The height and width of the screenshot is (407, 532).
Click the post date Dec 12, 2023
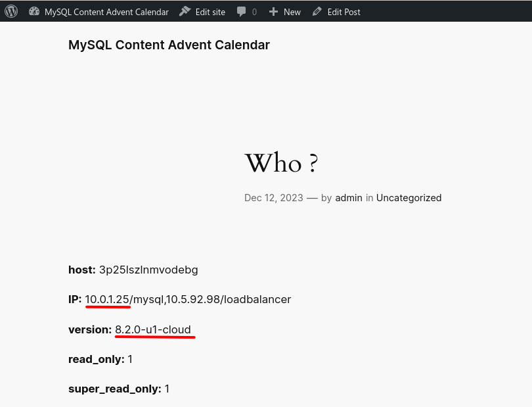point(273,197)
